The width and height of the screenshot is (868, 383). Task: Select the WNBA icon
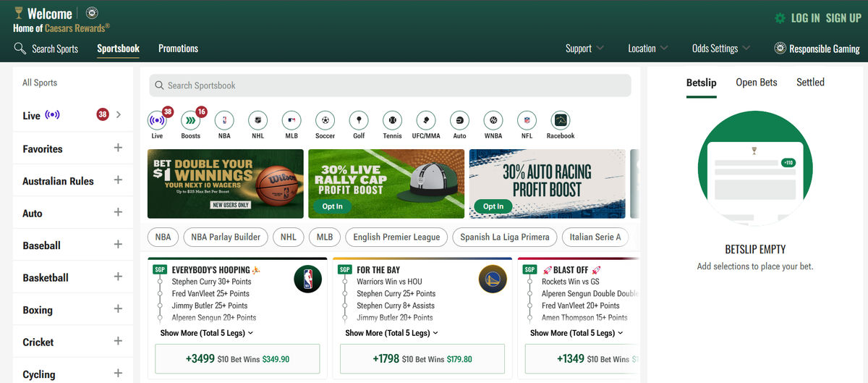[x=493, y=120]
